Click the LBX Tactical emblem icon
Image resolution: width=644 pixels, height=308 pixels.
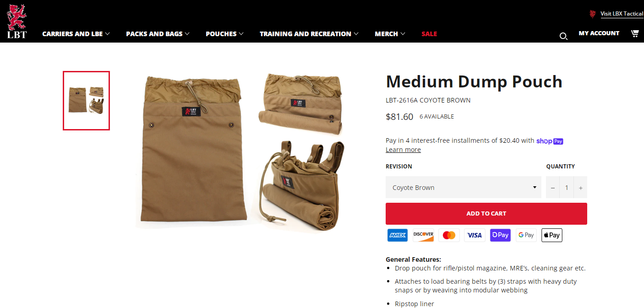[x=593, y=14]
